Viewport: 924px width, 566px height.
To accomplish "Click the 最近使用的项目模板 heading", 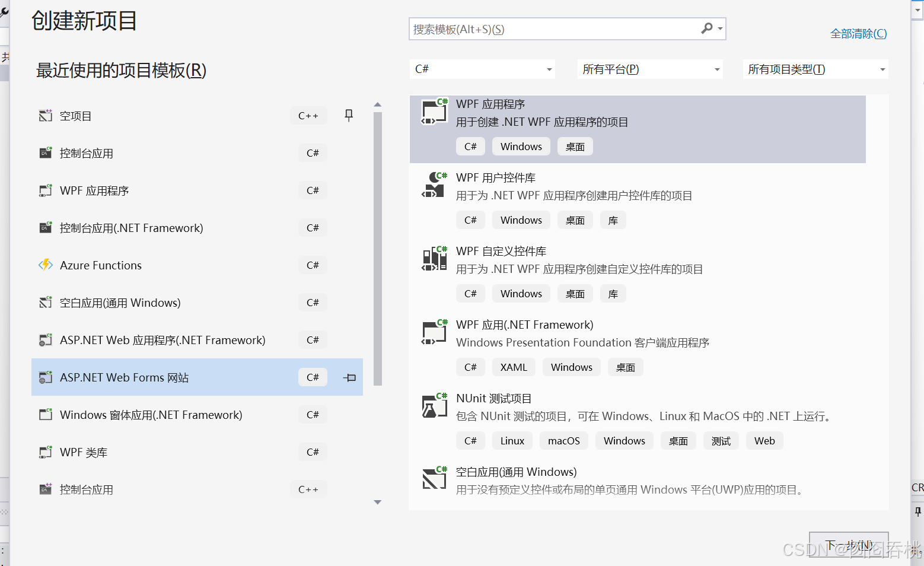I will point(121,71).
